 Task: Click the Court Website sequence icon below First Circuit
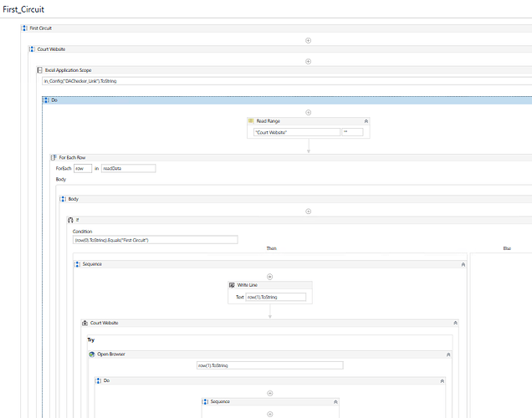(32, 49)
